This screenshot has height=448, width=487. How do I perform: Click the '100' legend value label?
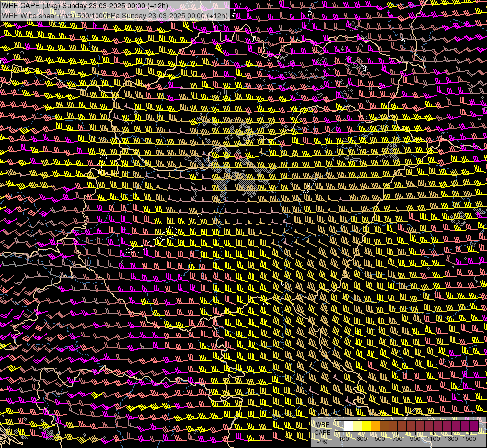coord(344,439)
